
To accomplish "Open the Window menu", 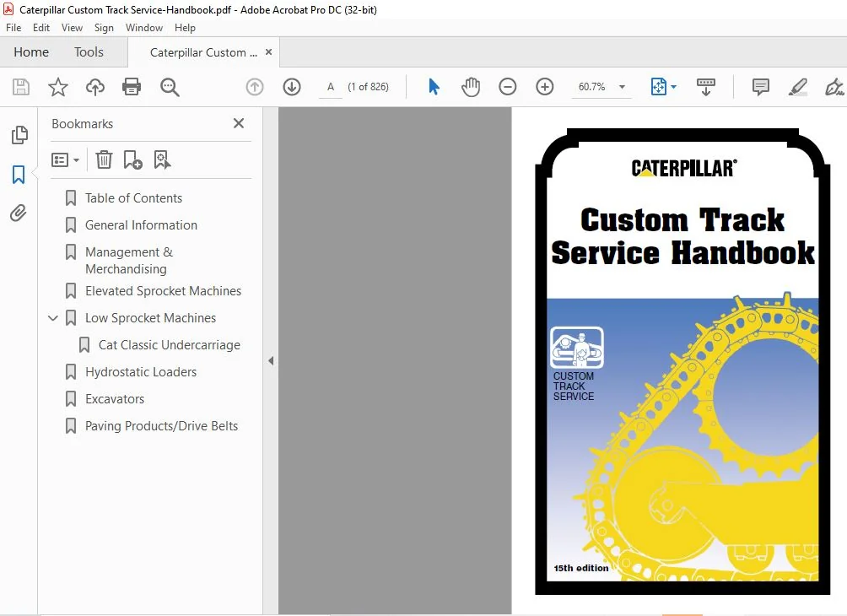I will [x=144, y=28].
